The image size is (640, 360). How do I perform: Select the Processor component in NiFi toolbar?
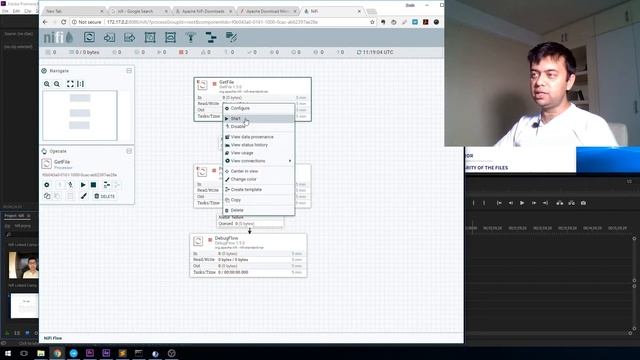(89, 38)
